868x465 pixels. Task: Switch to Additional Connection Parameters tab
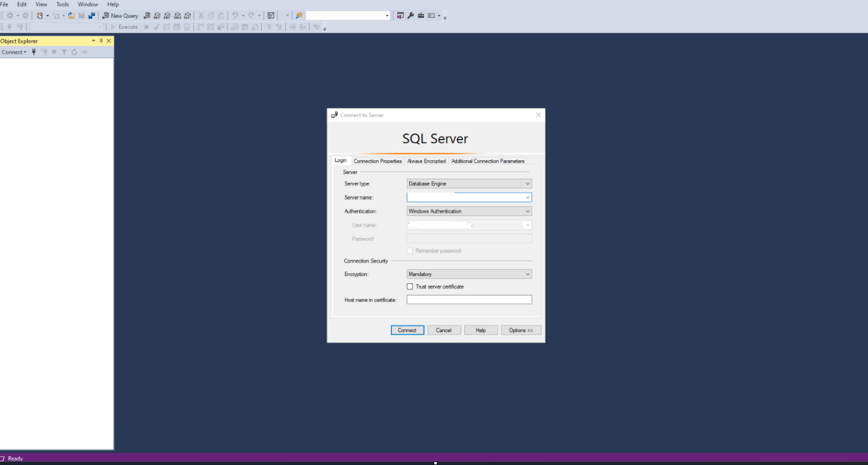(488, 161)
